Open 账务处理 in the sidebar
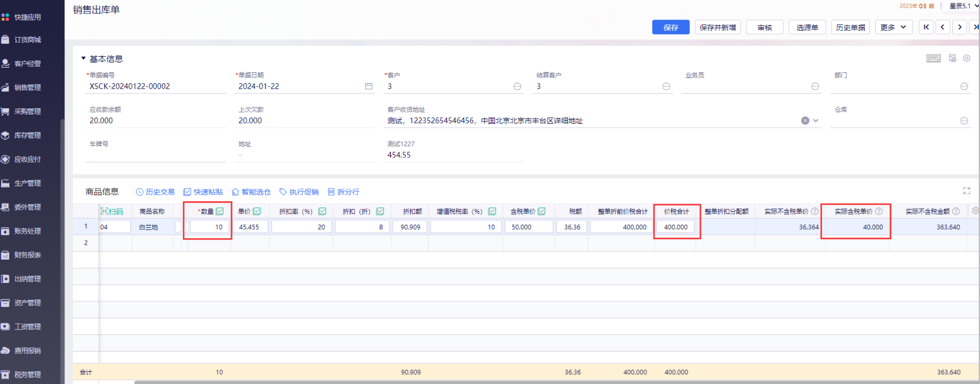The width and height of the screenshot is (980, 384). tap(27, 231)
